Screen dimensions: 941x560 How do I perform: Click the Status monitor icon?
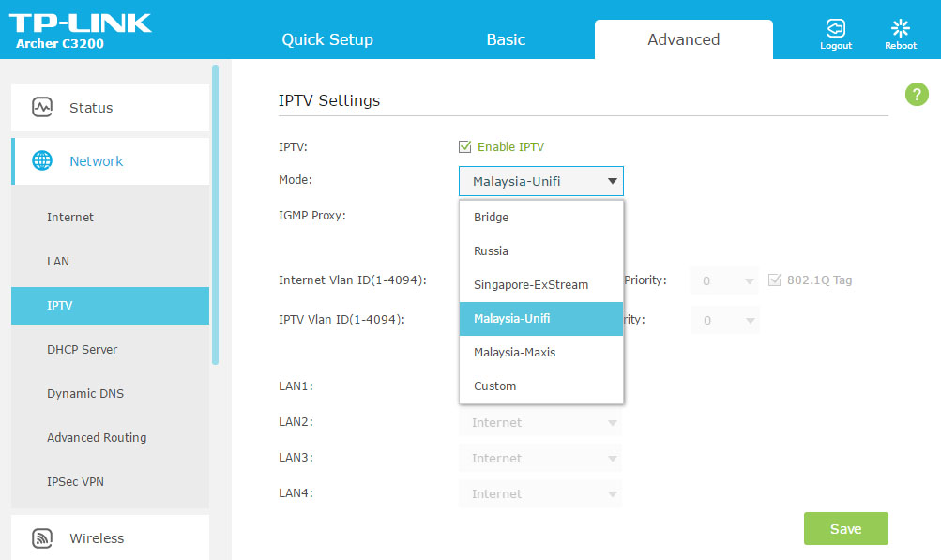tap(42, 108)
